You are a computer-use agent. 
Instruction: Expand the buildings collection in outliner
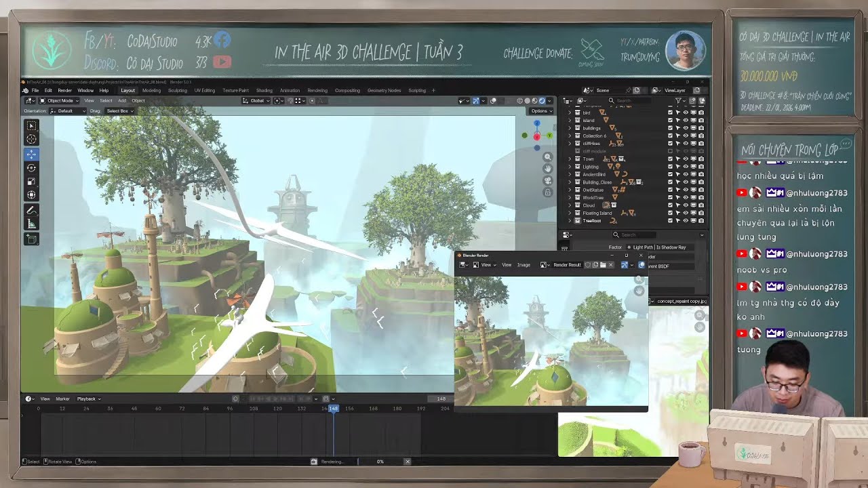coord(570,128)
